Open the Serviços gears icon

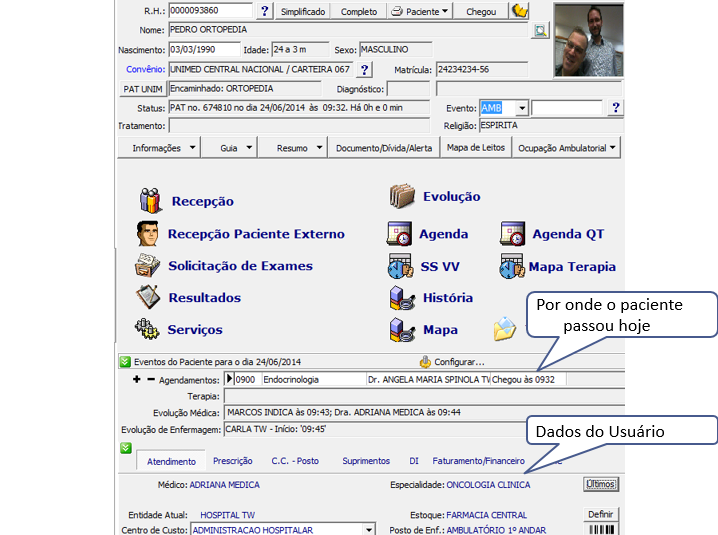pos(147,329)
